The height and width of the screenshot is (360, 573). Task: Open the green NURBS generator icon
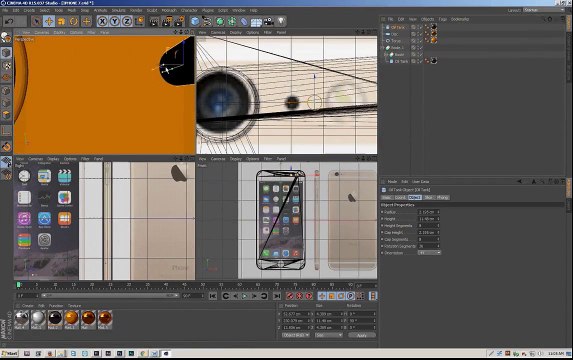pos(220,21)
